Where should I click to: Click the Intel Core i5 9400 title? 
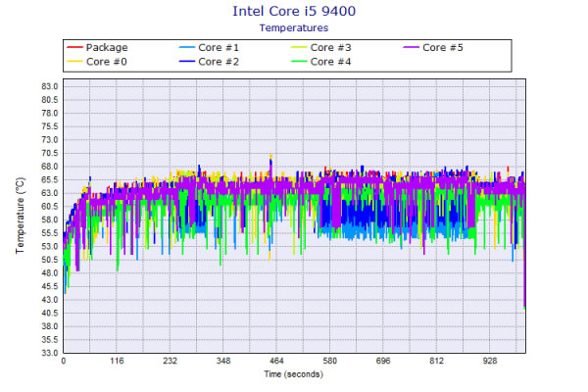point(294,11)
